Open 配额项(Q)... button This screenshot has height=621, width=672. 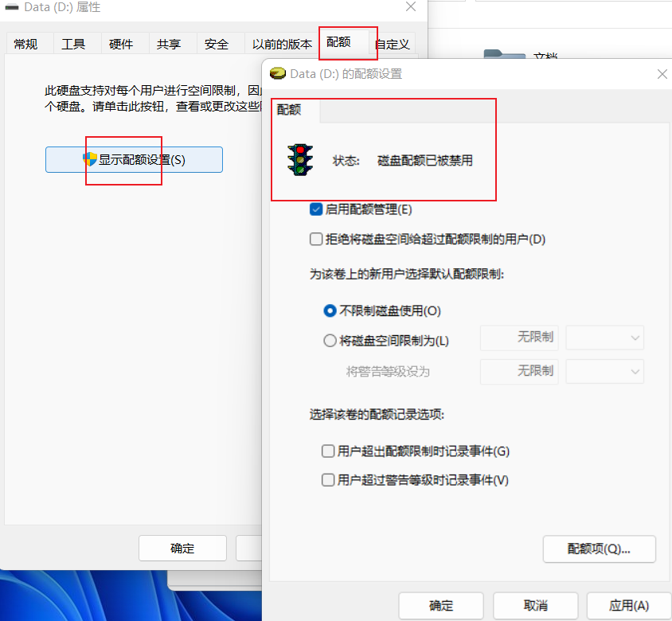click(x=599, y=549)
